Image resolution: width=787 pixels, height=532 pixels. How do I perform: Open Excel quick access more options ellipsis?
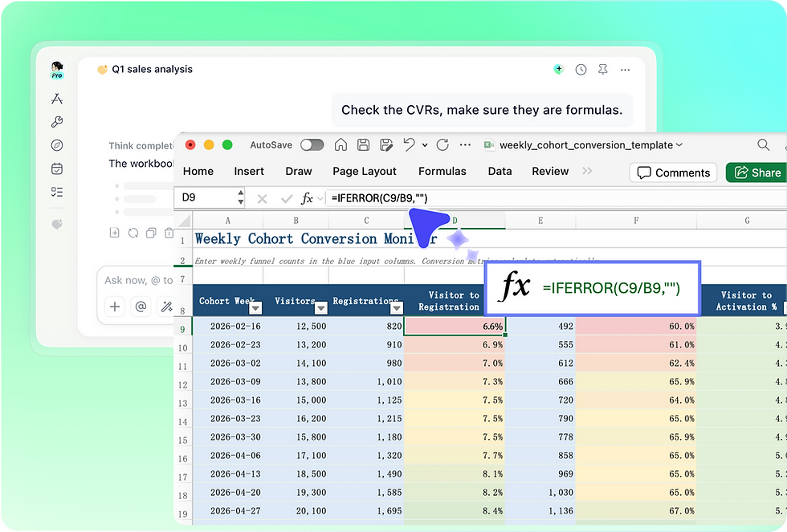(x=465, y=145)
